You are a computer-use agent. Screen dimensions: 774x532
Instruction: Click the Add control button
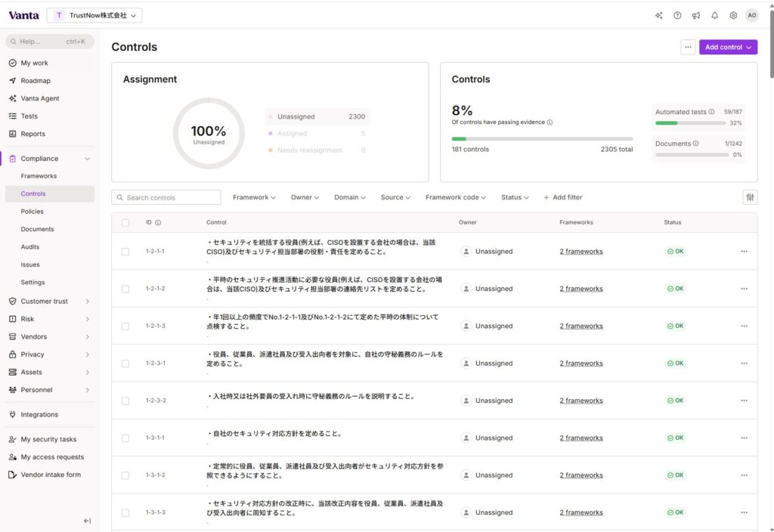click(727, 47)
